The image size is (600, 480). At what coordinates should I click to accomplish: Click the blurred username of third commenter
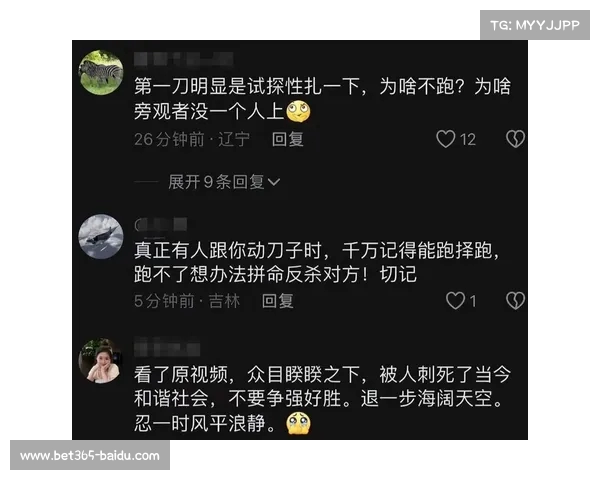click(167, 348)
